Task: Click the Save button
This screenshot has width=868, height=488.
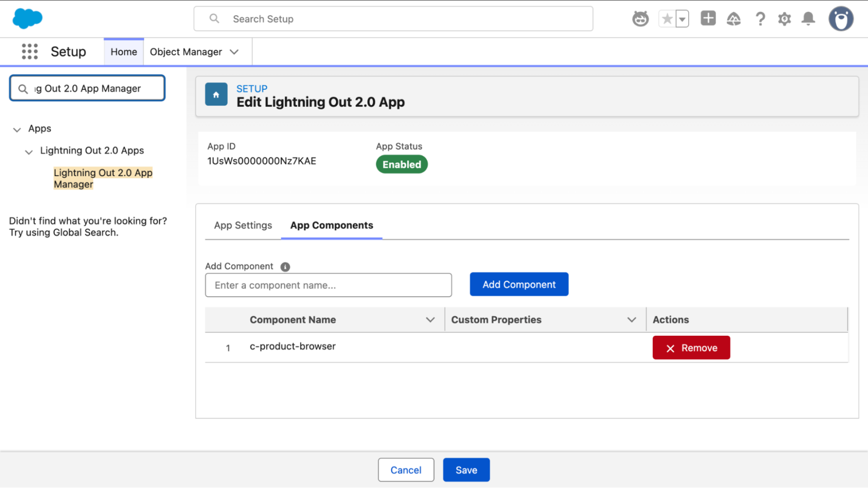Action: tap(466, 470)
